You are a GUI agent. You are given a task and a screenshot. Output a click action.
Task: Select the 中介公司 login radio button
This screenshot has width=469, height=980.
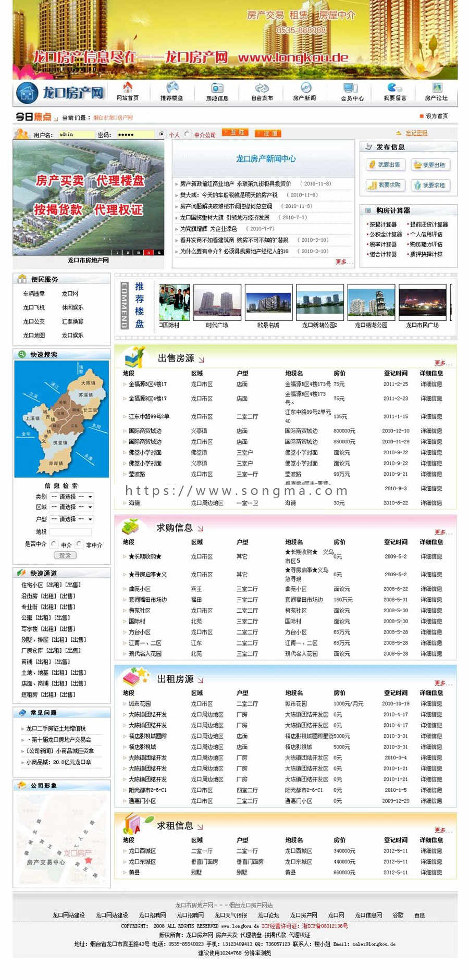point(187,134)
